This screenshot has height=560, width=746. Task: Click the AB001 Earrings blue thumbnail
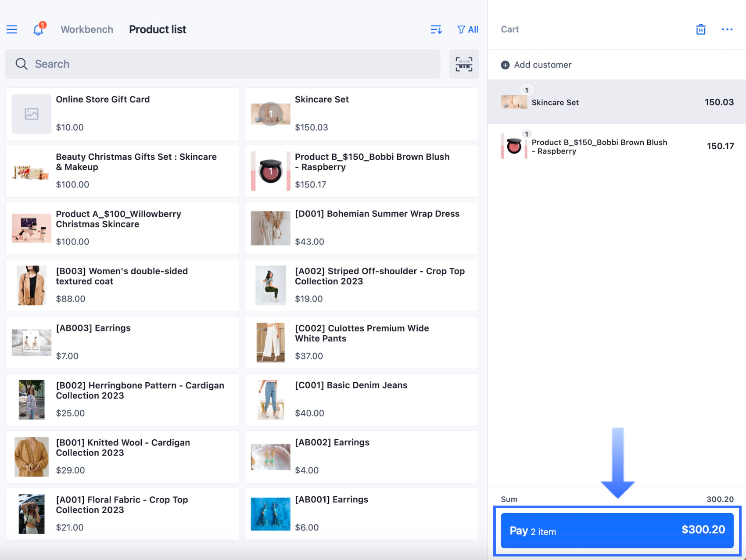tap(270, 514)
